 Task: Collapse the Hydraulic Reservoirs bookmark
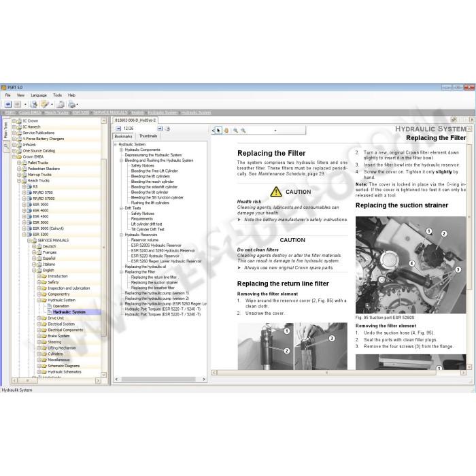pyautogui.click(x=121, y=235)
